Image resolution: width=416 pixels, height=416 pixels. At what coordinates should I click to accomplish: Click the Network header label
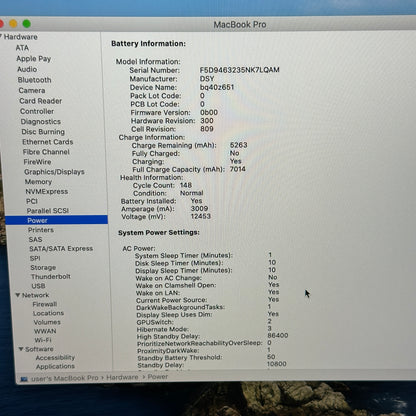click(35, 295)
